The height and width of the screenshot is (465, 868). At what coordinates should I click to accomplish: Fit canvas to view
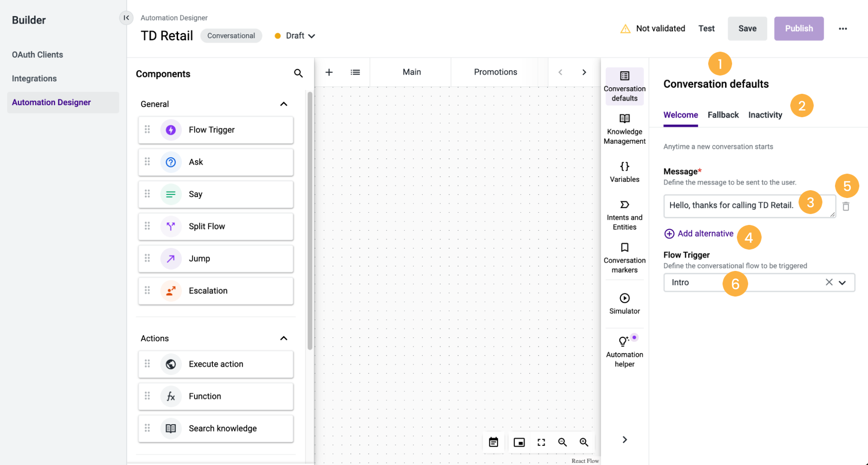(x=541, y=442)
